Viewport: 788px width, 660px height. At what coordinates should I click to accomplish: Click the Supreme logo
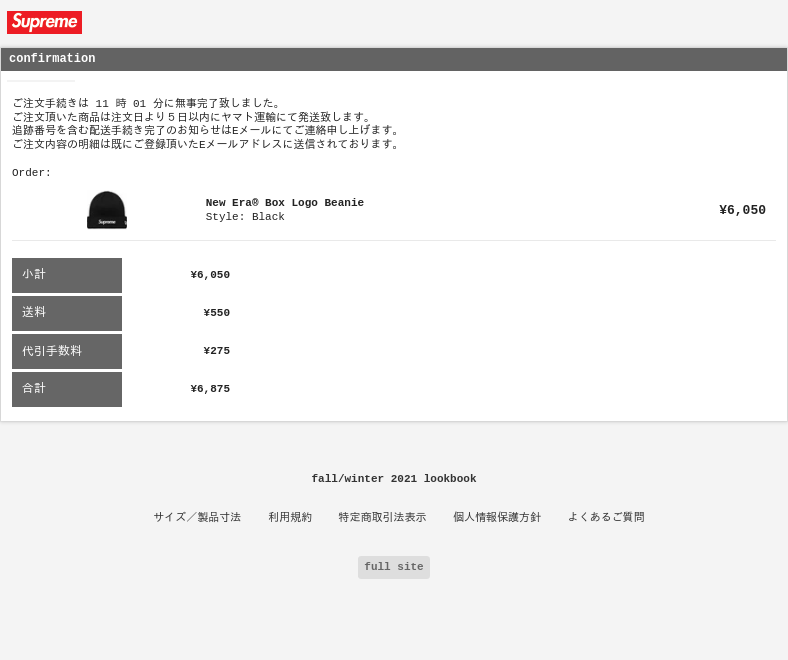click(x=44, y=22)
